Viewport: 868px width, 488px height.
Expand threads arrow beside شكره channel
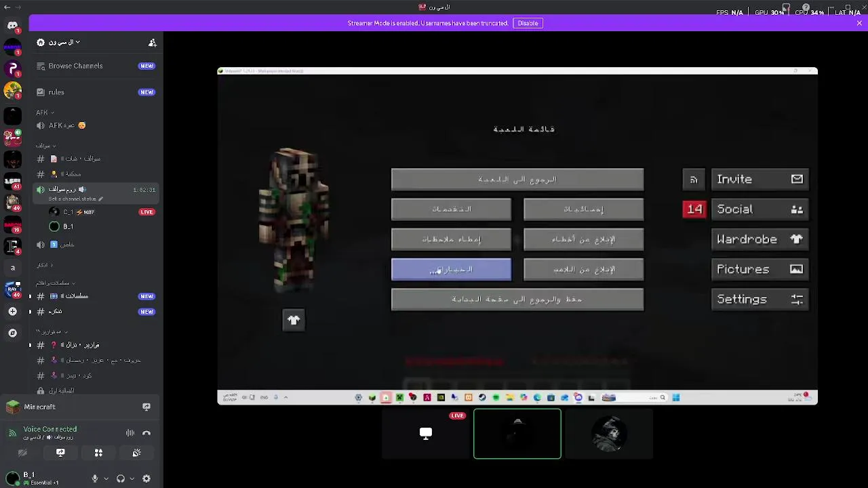pos(30,312)
